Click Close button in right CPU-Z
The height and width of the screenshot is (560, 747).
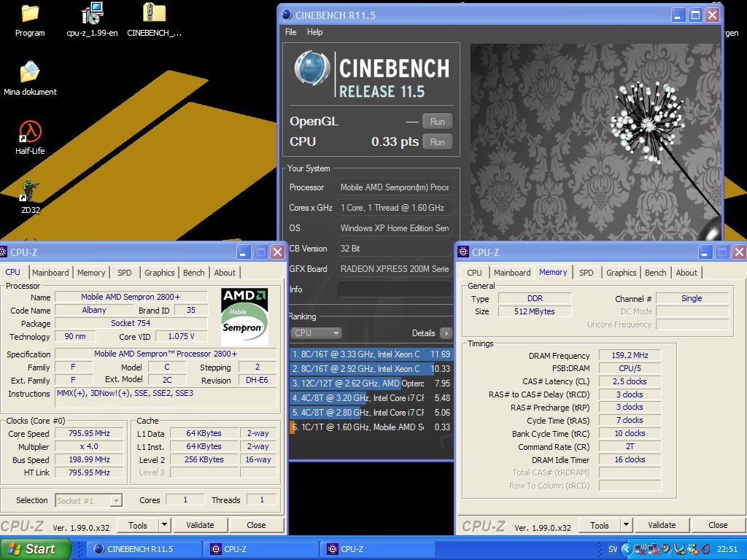click(x=718, y=525)
